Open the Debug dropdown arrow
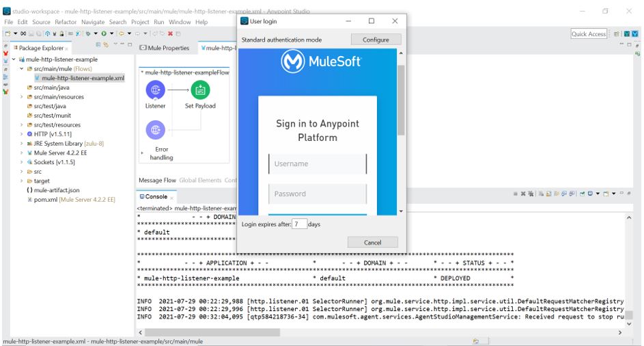Viewport: 644px width, 346px height. pyautogui.click(x=96, y=34)
